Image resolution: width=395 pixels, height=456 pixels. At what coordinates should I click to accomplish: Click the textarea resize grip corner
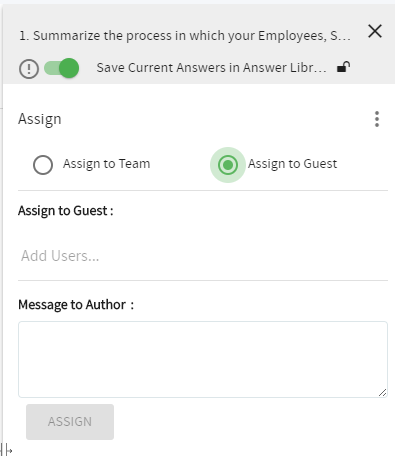tap(383, 393)
